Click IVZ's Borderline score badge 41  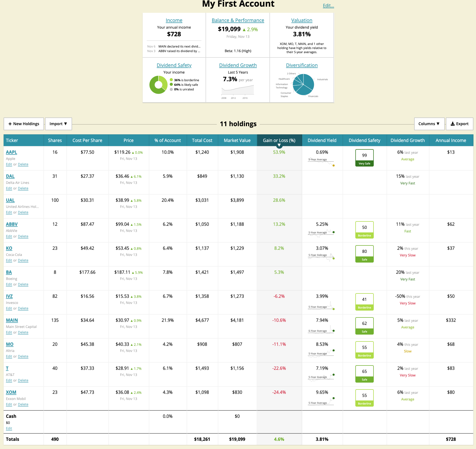point(364,302)
